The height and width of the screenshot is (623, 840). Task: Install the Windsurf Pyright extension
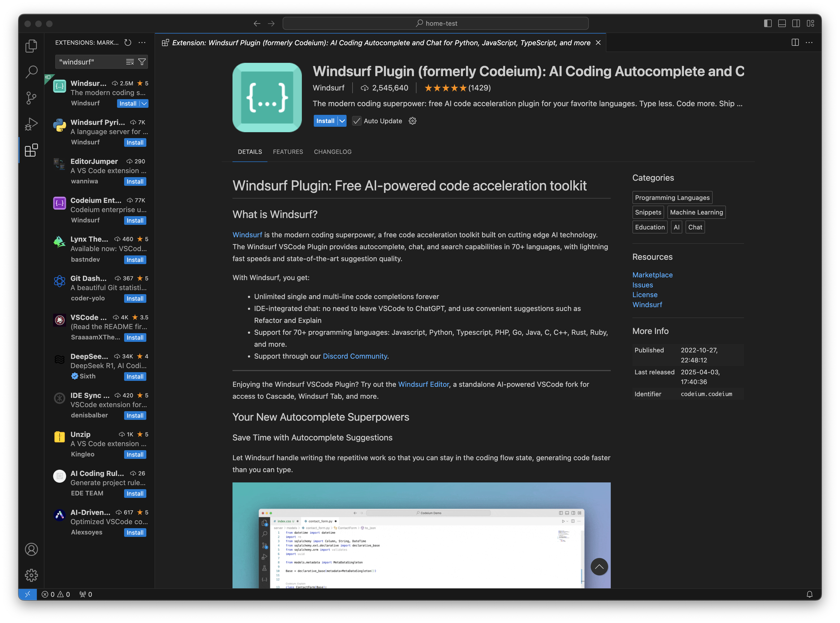pos(135,142)
